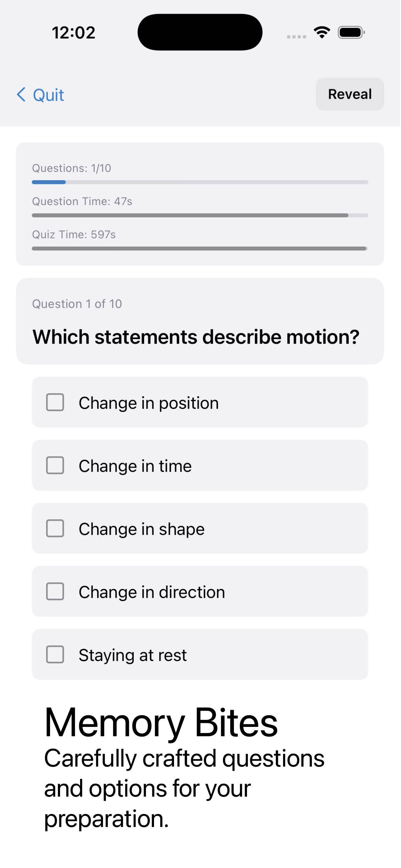Tap the cellular signal dots
This screenshot has height=868, width=401.
(x=296, y=36)
